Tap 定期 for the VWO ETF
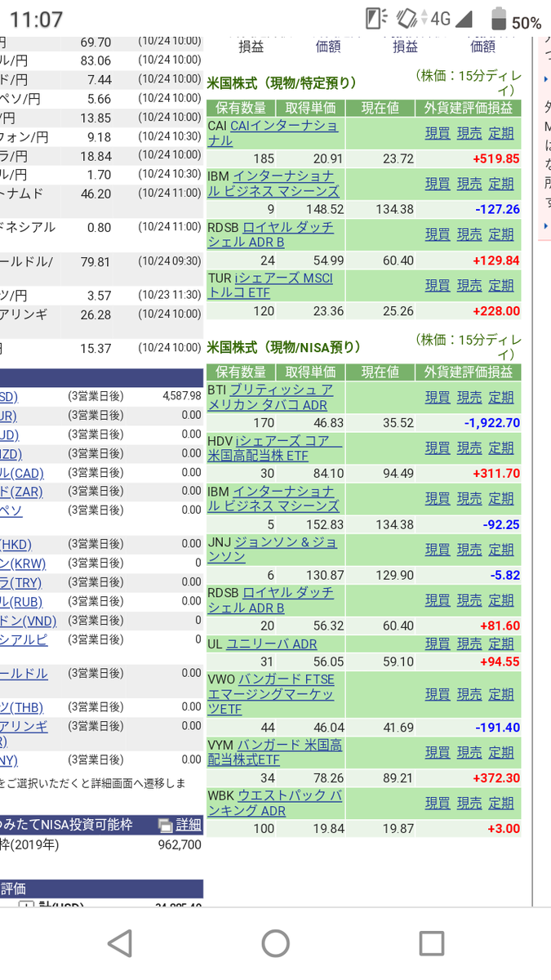Viewport: 551px width, 980px height. tap(501, 694)
